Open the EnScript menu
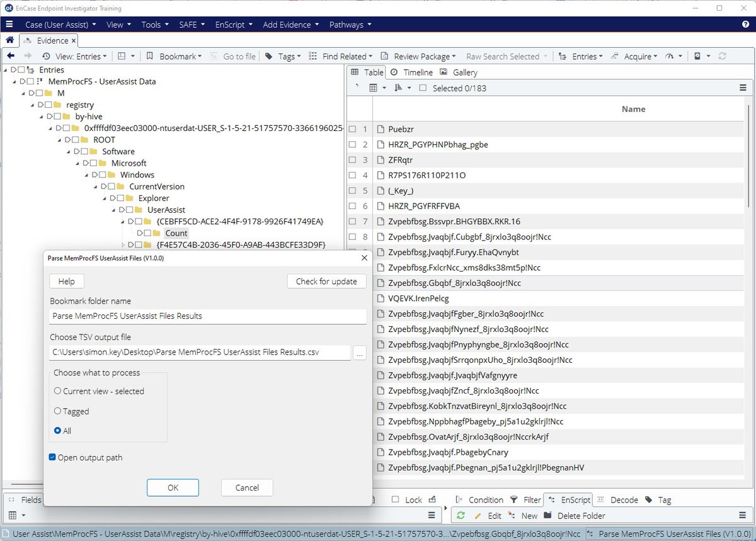 coord(234,25)
